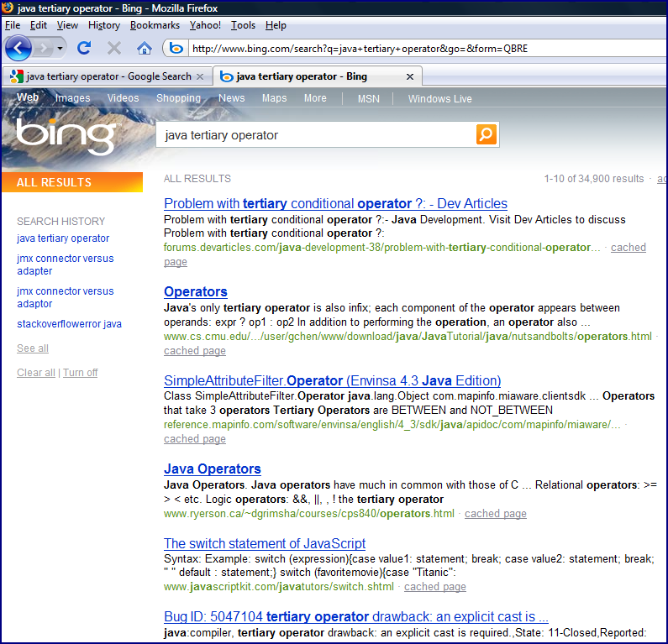Close the Bing tab

(410, 76)
